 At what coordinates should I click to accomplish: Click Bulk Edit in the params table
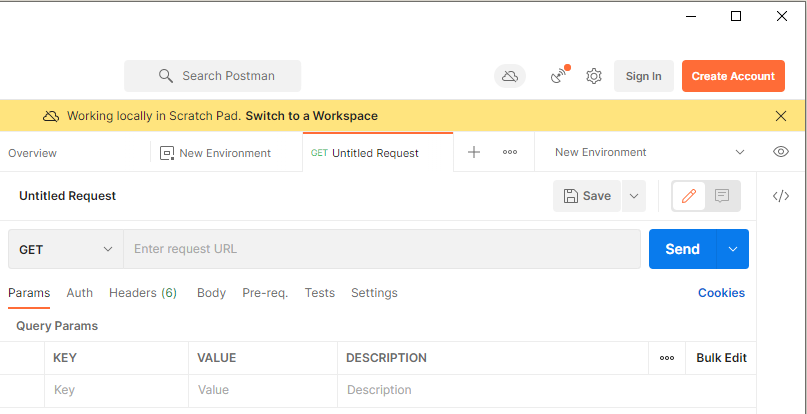[x=722, y=358]
